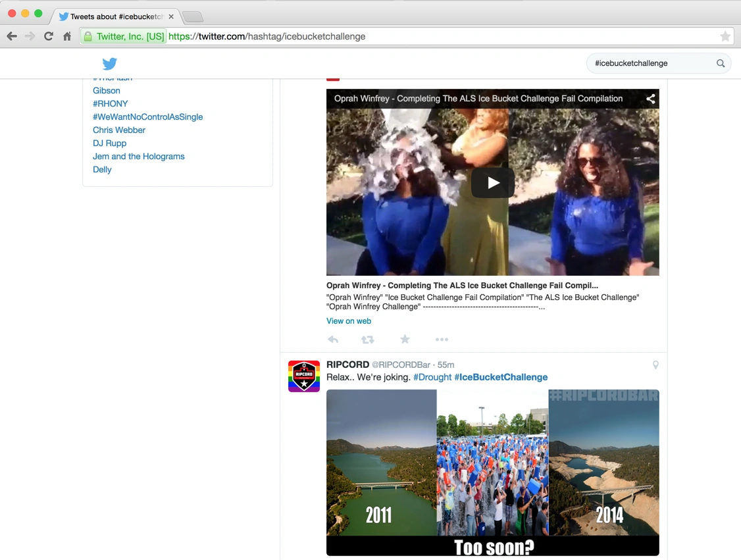This screenshot has height=560, width=741.
Task: Click the green lock security icon
Action: (88, 36)
